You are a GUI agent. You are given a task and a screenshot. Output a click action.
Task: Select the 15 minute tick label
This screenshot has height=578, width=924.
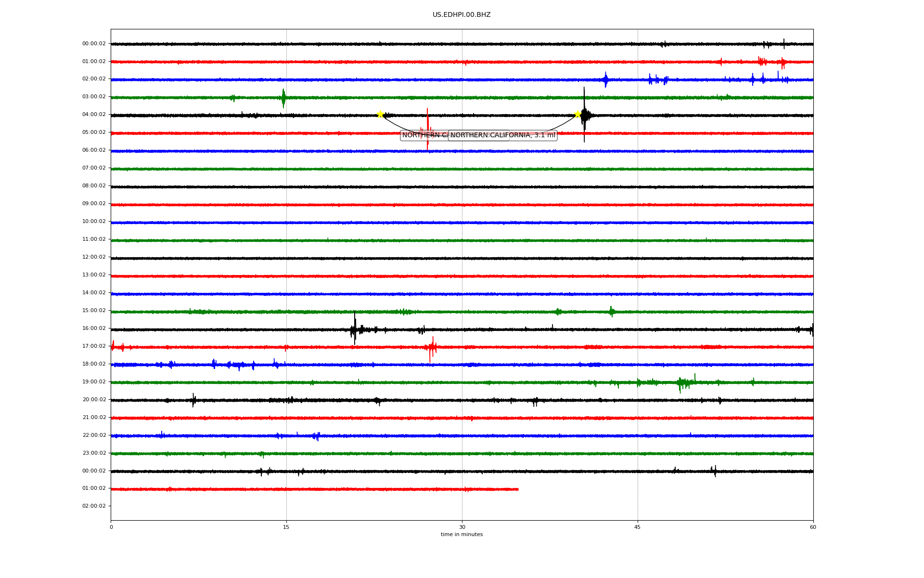pyautogui.click(x=286, y=527)
